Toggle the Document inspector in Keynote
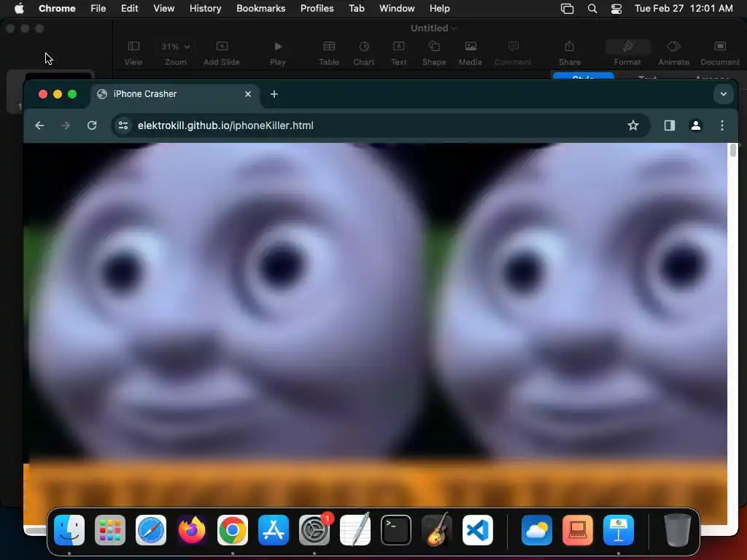Screen dimensions: 747x560 pyautogui.click(x=720, y=52)
